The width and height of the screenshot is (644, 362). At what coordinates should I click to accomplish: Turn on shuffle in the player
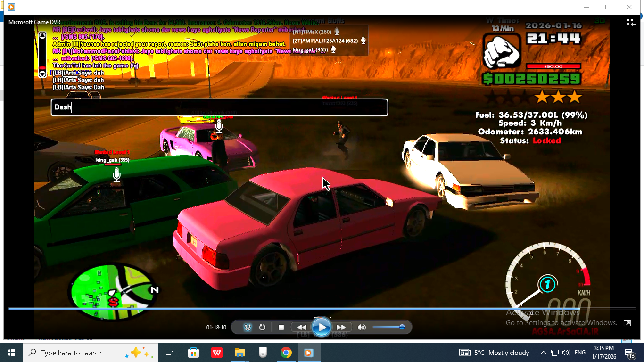(248, 327)
